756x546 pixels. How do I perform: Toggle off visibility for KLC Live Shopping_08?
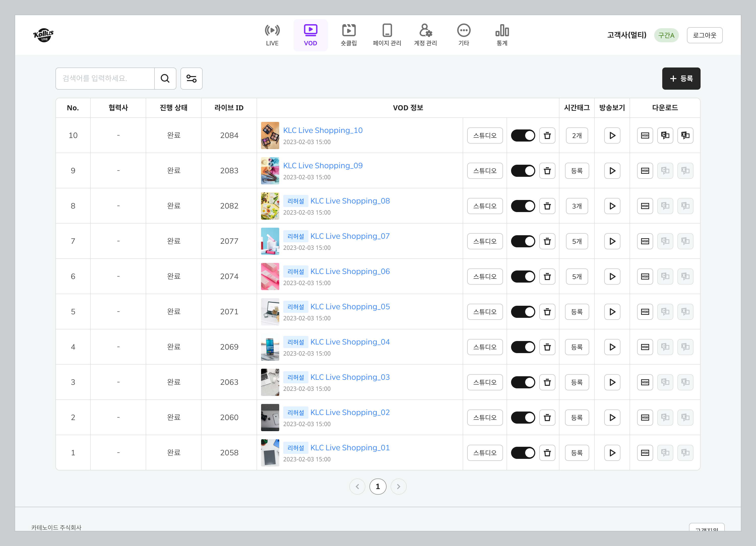pos(523,206)
